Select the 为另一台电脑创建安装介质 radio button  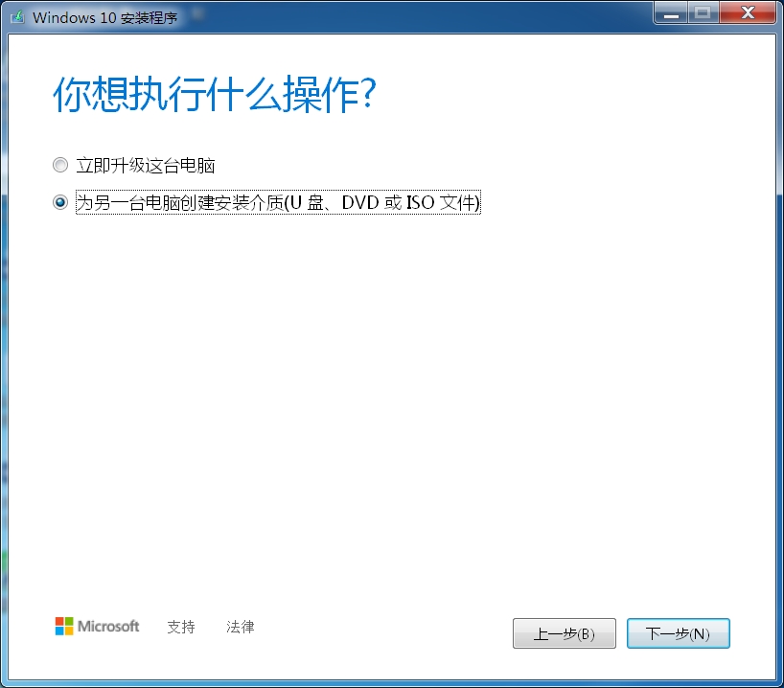coord(60,202)
